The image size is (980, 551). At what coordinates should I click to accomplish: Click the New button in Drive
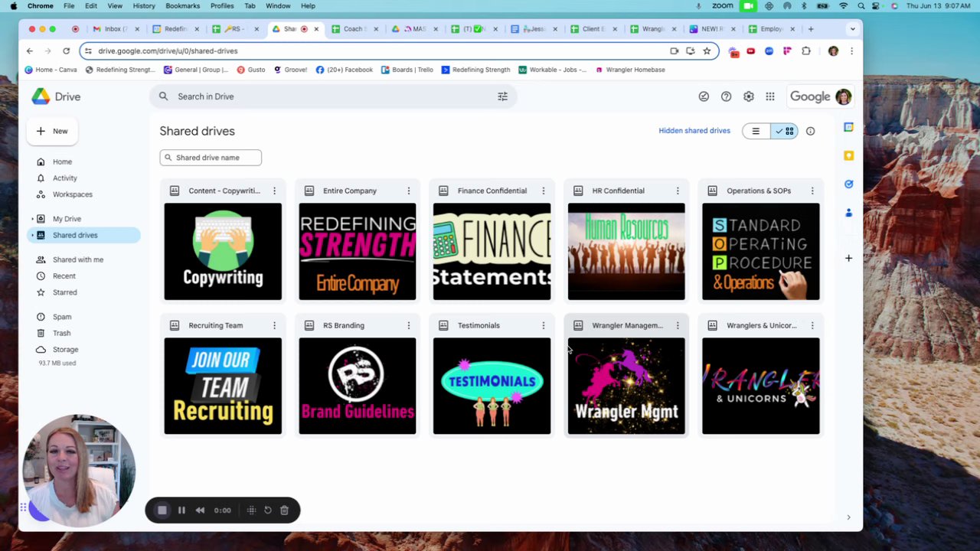pyautogui.click(x=52, y=131)
